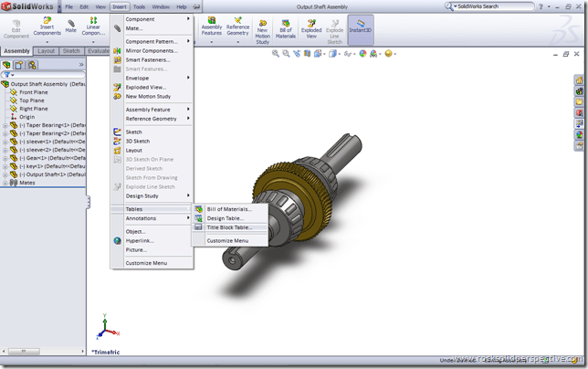Open PropertyManager tab icon
The image size is (588, 369).
click(19, 65)
